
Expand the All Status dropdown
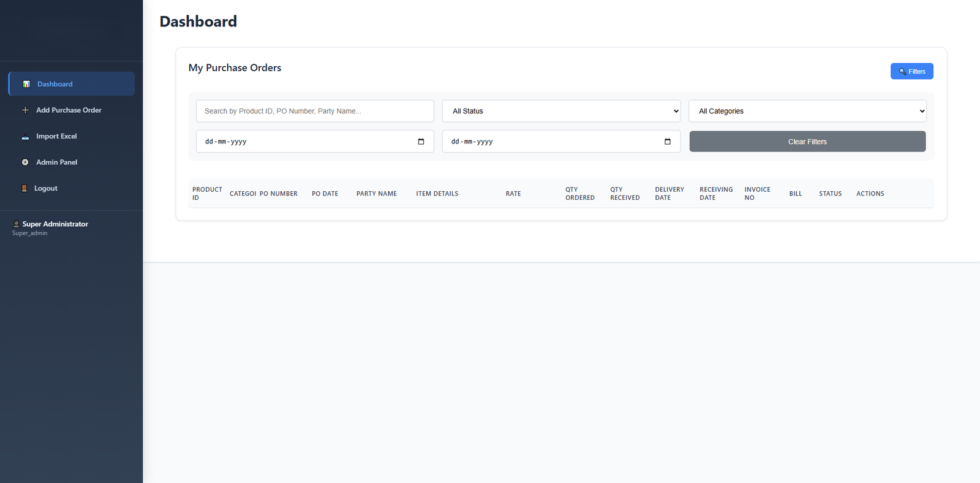[x=561, y=111]
